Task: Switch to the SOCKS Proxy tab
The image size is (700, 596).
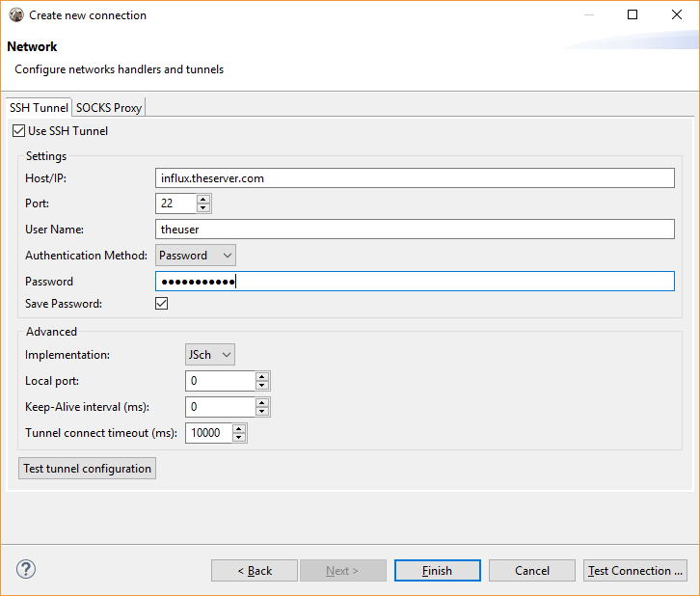Action: [x=109, y=108]
